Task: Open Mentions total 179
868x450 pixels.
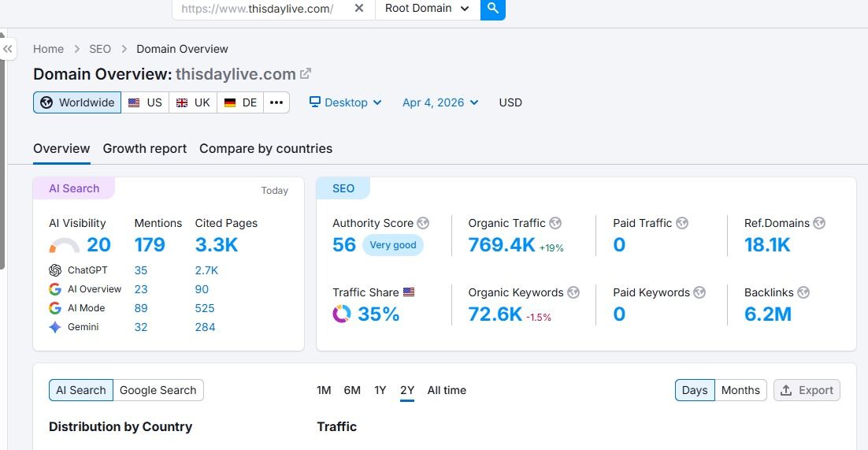Action: [150, 244]
